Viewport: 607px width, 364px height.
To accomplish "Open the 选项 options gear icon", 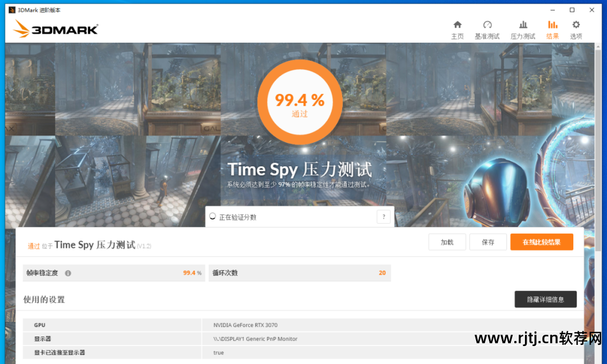I will [576, 25].
